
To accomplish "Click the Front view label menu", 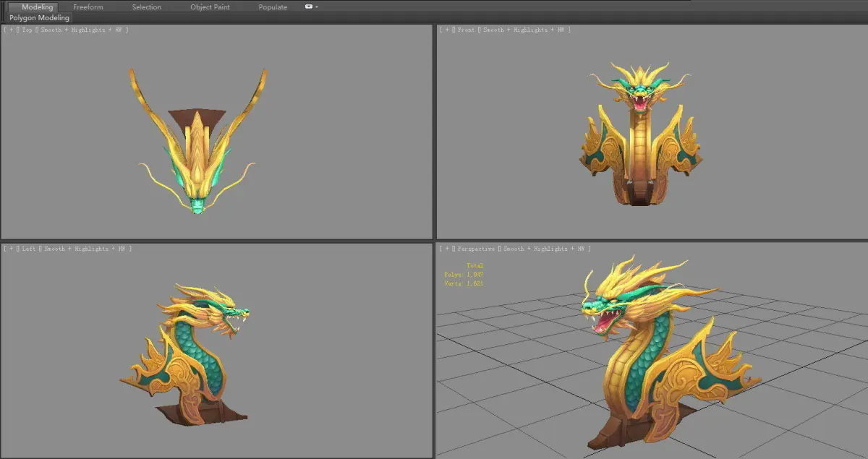I will coord(466,30).
